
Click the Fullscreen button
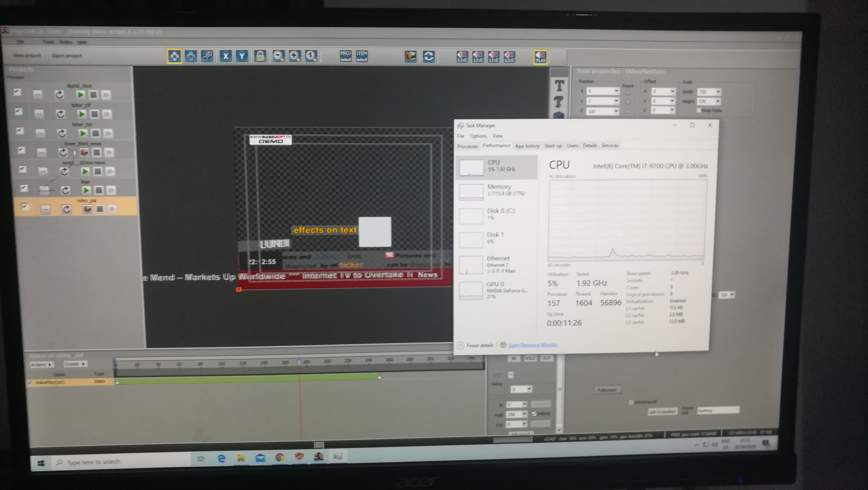pos(607,390)
